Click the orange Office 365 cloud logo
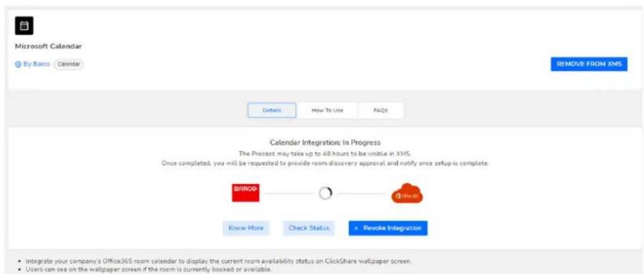Screen dimensions: 644x274 pos(407,193)
